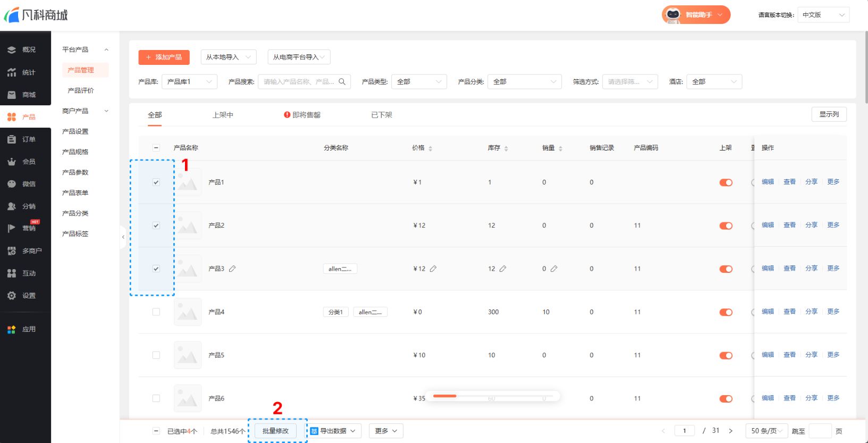
Task: Uncheck the 产品1 row checkbox
Action: pos(156,182)
